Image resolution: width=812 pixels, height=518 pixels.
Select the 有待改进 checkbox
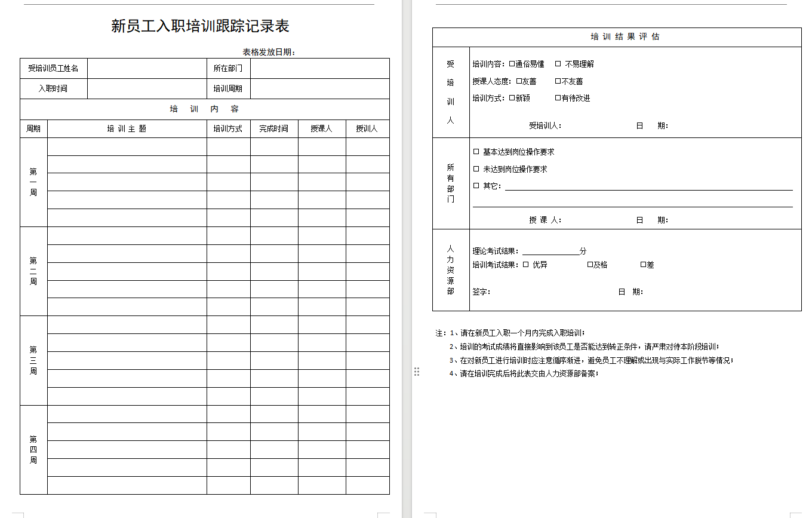[x=558, y=98]
